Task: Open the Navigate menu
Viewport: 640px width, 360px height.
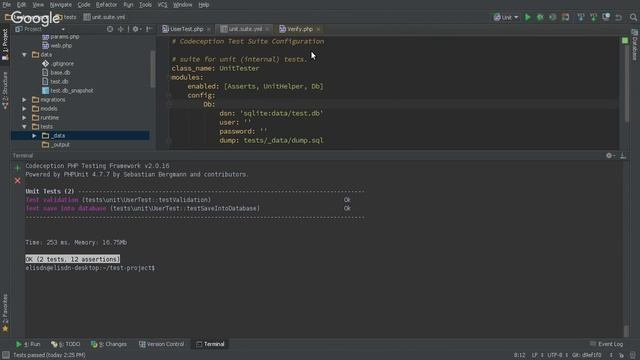Action: (60, 4)
